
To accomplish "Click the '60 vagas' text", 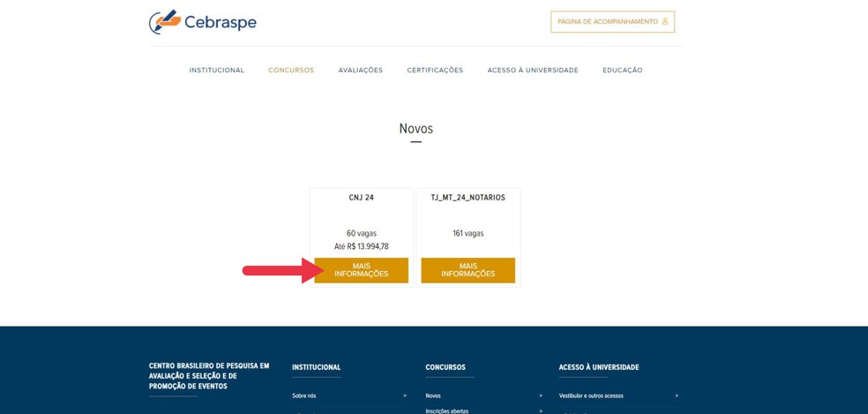I will click(x=362, y=233).
